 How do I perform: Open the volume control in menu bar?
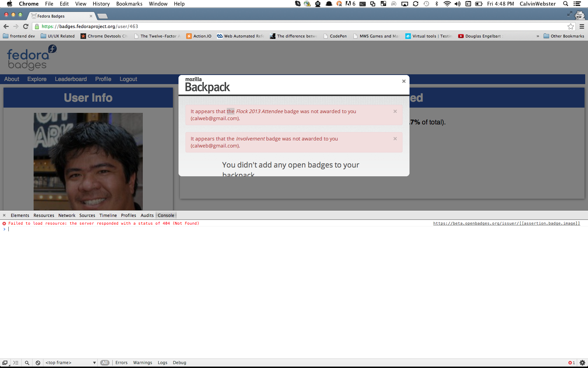[457, 4]
